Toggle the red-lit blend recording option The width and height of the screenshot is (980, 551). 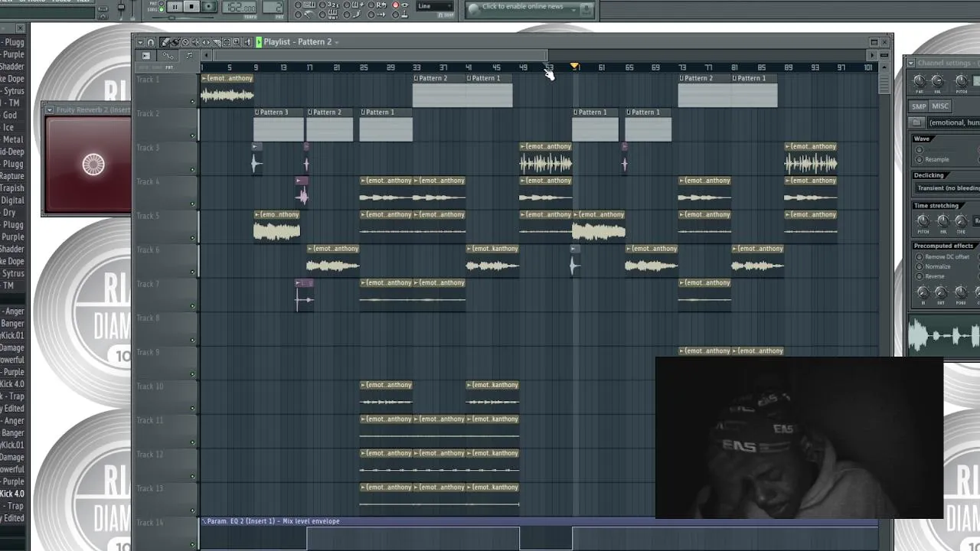click(395, 5)
